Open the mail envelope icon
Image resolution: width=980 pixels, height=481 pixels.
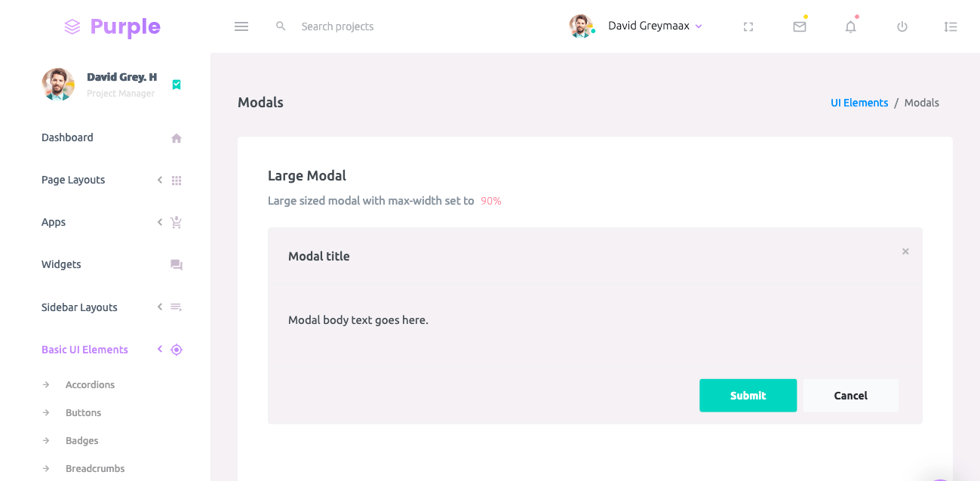800,26
